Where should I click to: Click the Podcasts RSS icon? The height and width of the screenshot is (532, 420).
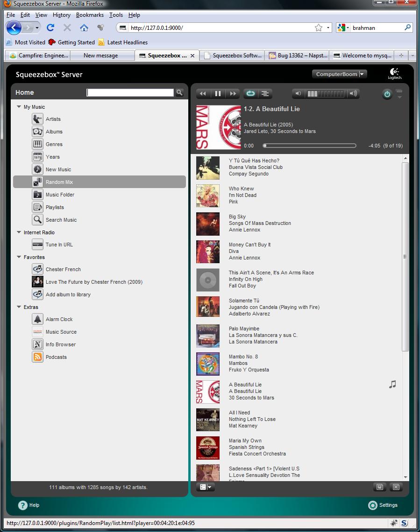coord(37,357)
